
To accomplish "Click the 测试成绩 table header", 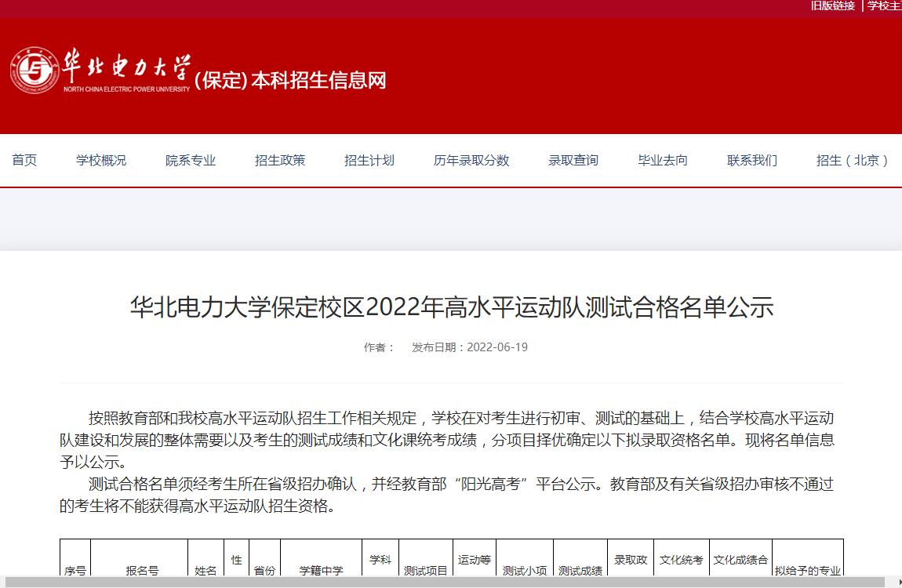I will click(x=580, y=571).
